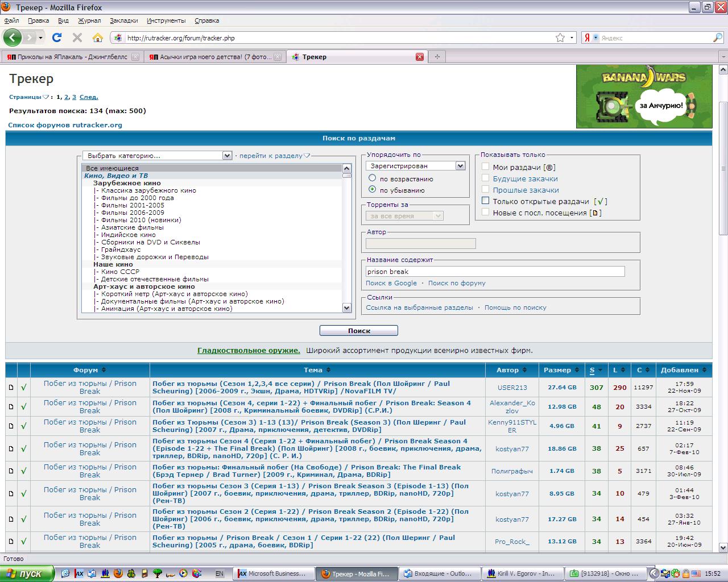The width and height of the screenshot is (728, 582).
Task: Click the Windows Пуск start button
Action: [27, 573]
